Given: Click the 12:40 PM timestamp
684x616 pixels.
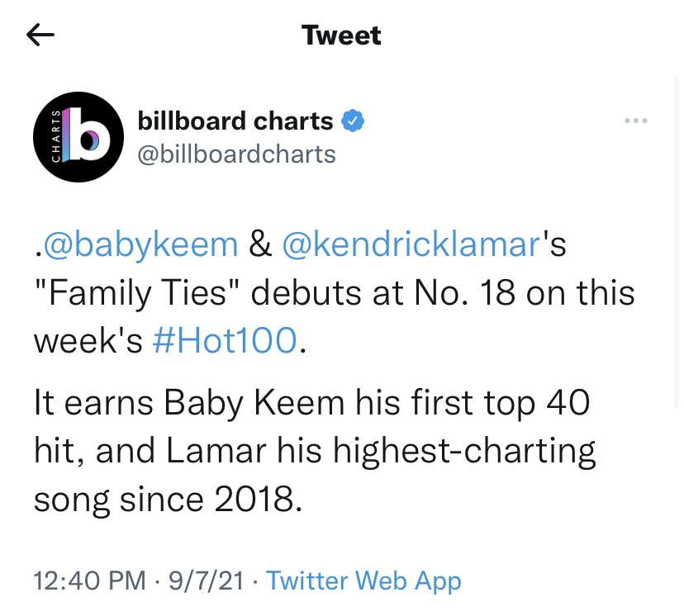Looking at the screenshot, I should [89, 581].
